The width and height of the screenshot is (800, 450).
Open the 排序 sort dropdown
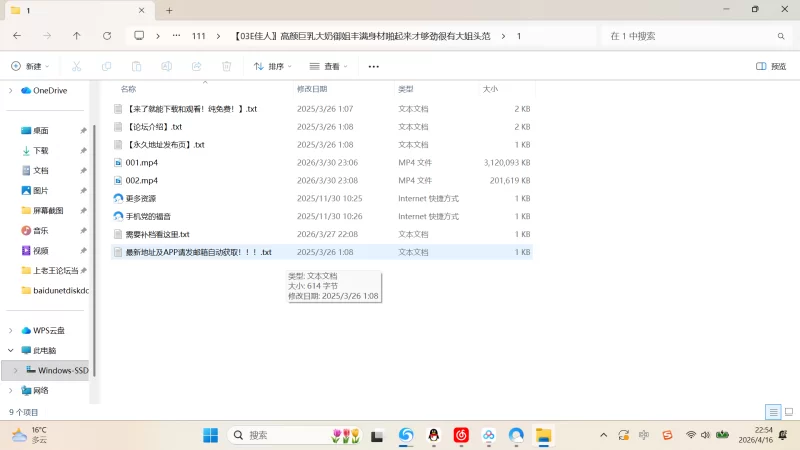pyautogui.click(x=272, y=66)
